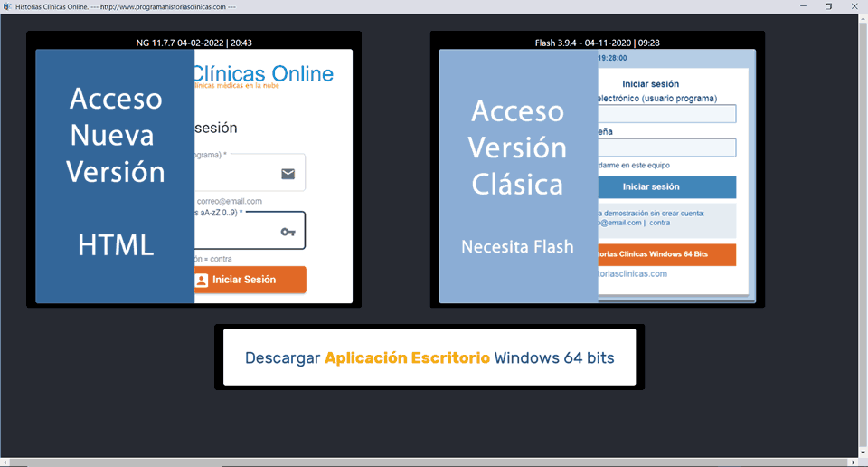Click the toriasclinicas.com link in classic preview
The height and width of the screenshot is (467, 868).
tap(633, 273)
